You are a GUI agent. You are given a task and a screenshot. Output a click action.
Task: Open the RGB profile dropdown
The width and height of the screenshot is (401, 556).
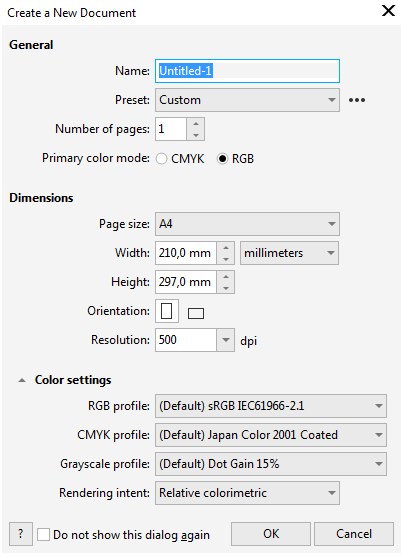coord(271,406)
